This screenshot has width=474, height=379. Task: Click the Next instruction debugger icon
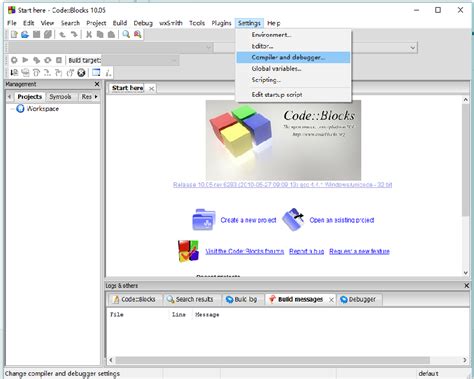47,72
